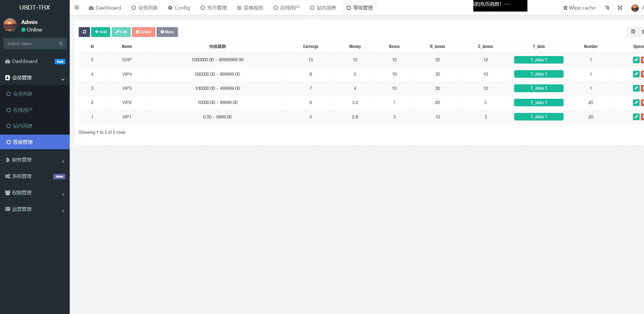Click the table view toggle icon
The width and height of the screenshot is (644, 314).
tap(633, 32)
